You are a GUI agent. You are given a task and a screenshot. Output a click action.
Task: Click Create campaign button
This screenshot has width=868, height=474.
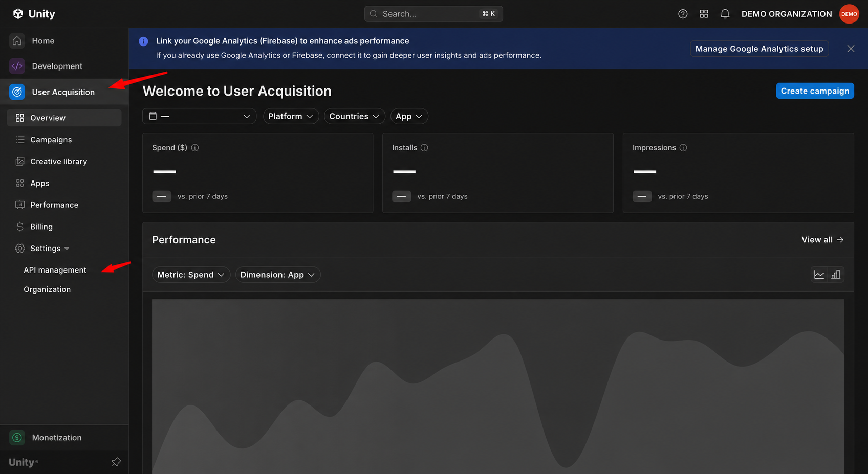[815, 91]
